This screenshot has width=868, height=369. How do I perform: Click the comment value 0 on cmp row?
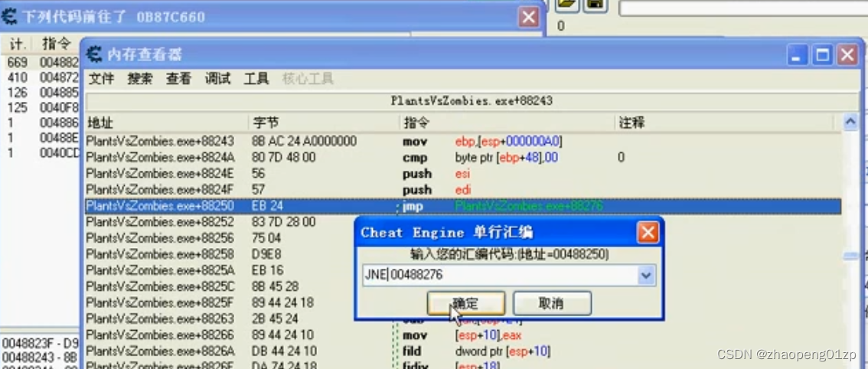point(621,158)
